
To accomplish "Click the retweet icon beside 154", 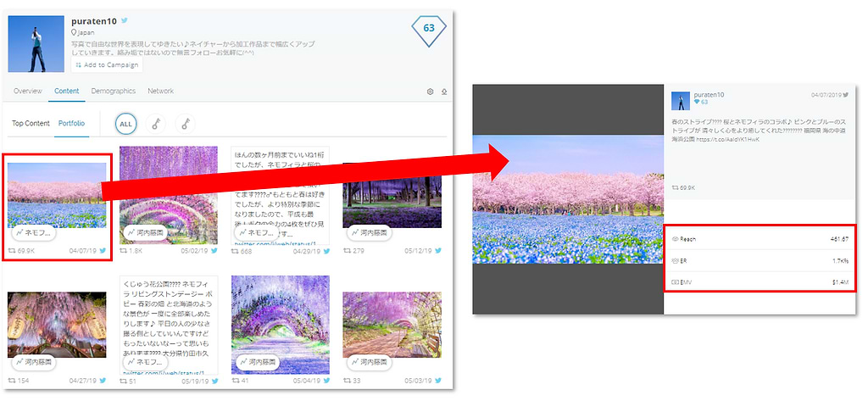I will [12, 381].
